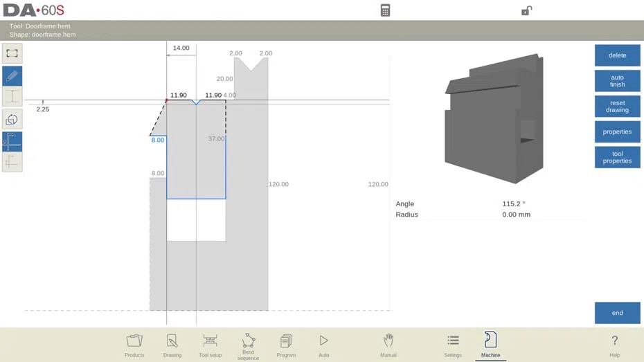Toggle the greyed dimension lines tool
This screenshot has height=362, width=644.
12,162
